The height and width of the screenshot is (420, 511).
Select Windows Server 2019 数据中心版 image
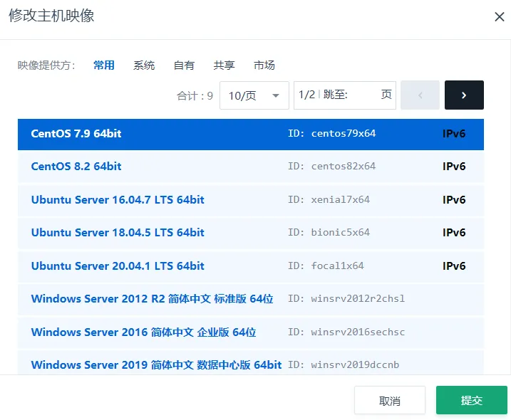[x=251, y=362]
